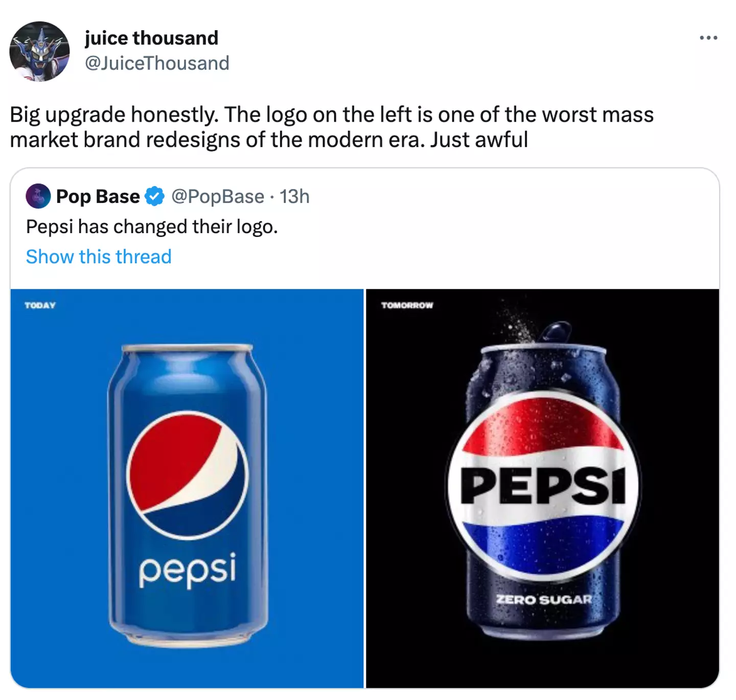The height and width of the screenshot is (700, 736).
Task: Open the Pop Base account name
Action: [98, 196]
